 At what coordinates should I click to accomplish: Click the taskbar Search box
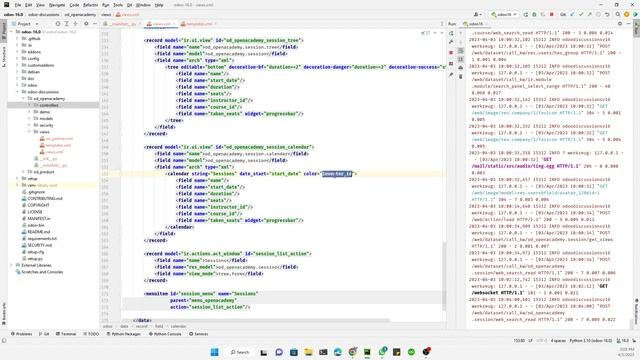click(x=240, y=352)
